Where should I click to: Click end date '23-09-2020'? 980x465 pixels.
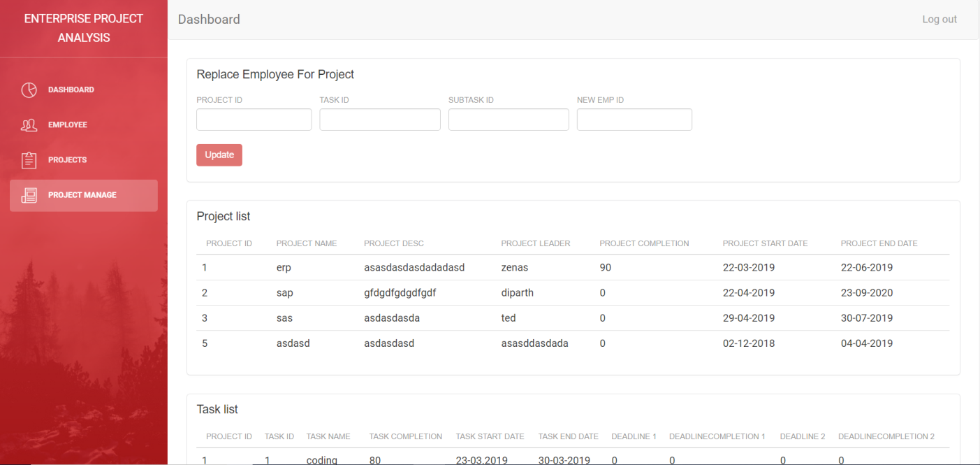(867, 293)
